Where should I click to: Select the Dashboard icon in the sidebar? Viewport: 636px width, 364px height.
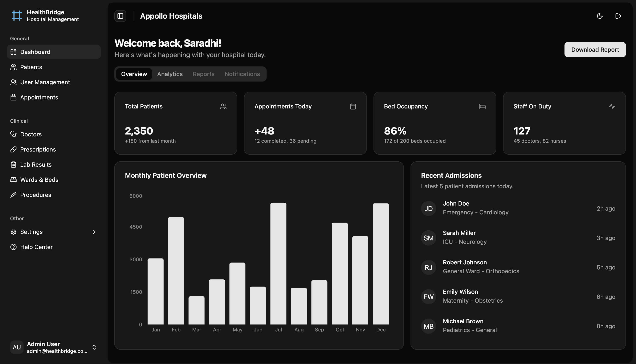click(x=14, y=52)
